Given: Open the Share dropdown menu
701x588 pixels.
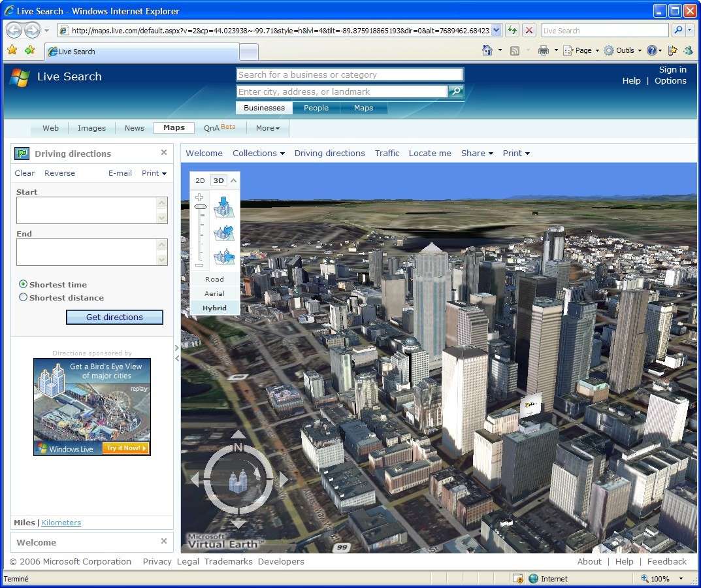Looking at the screenshot, I should coord(477,154).
